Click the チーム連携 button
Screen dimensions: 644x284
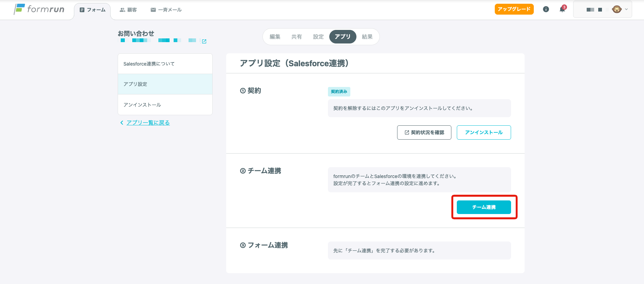point(484,207)
